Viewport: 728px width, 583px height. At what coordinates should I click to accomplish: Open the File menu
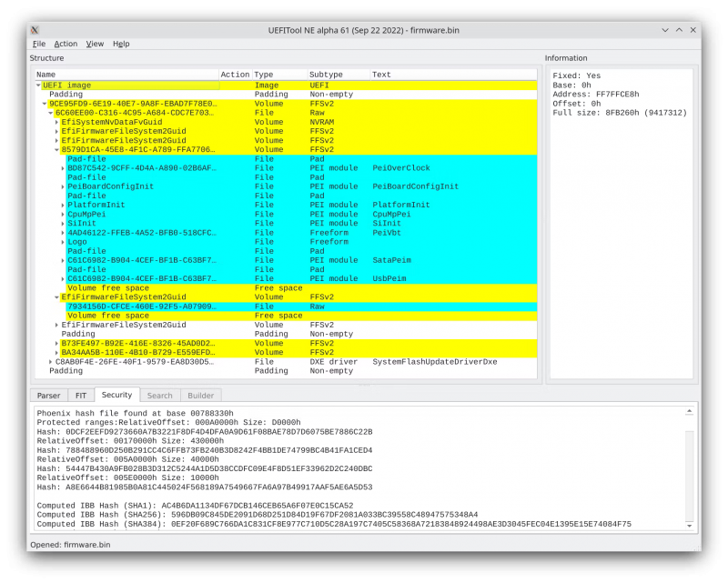[39, 44]
